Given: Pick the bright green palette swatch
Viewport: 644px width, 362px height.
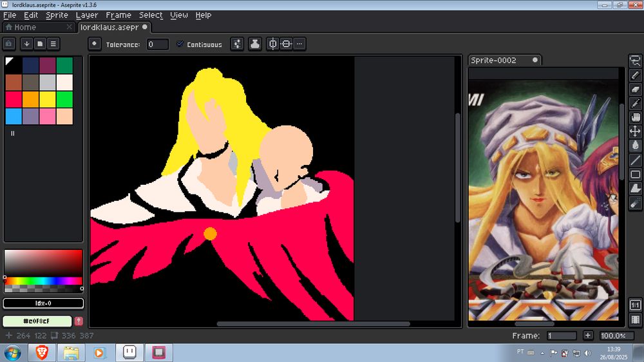Looking at the screenshot, I should 64,99.
